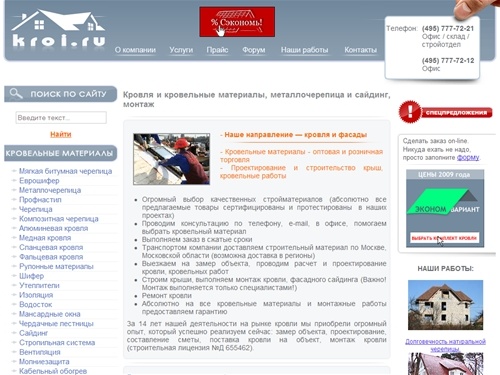Click the red Сэкономь! banner
Screen dimensions: 500x375
click(237, 22)
